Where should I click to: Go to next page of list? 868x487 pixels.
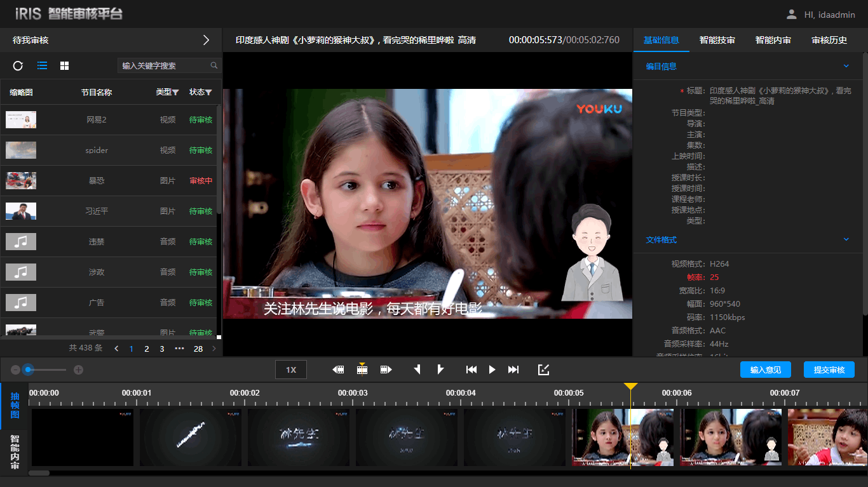point(214,349)
